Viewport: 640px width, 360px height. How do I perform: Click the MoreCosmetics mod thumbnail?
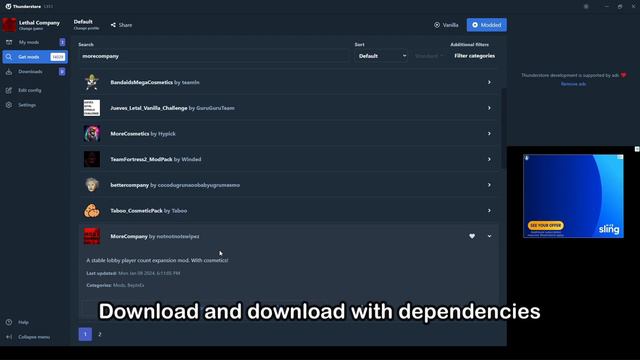click(x=92, y=134)
